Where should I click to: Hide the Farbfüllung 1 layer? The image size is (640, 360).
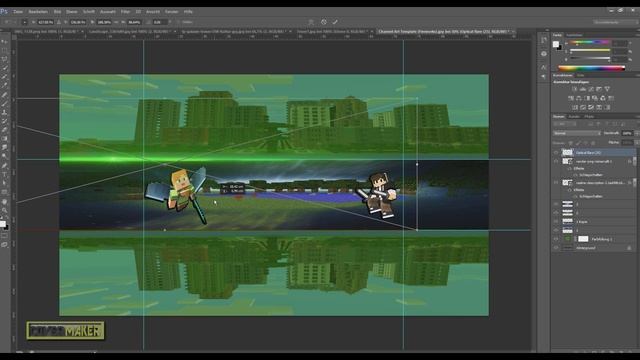556,239
